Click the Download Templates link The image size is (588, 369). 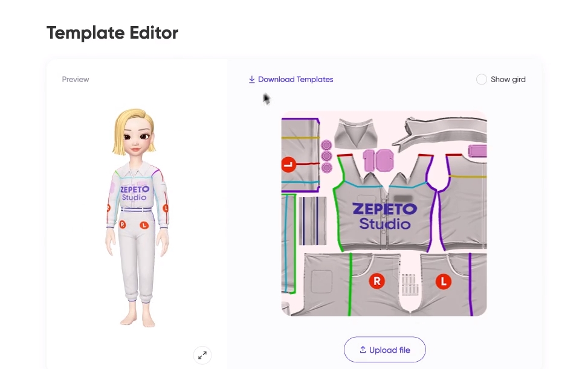[x=291, y=80]
